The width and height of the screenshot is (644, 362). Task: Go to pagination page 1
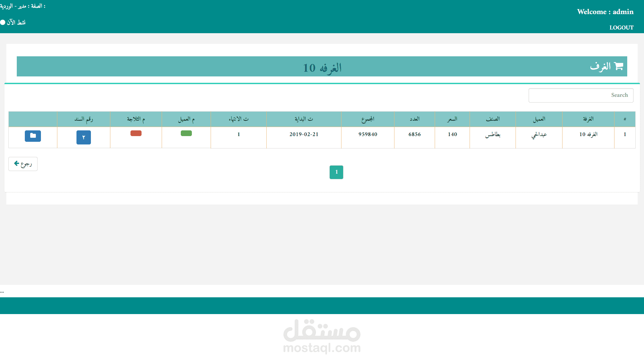[x=336, y=172]
